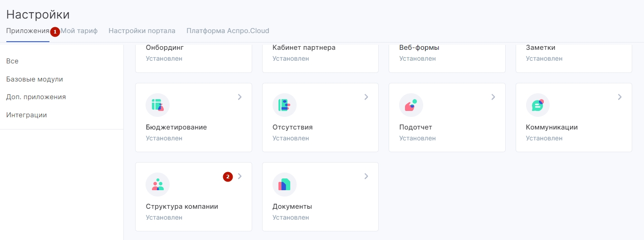Image resolution: width=644 pixels, height=240 pixels.
Task: Expand the Отсутствия card arrow
Action: [366, 97]
